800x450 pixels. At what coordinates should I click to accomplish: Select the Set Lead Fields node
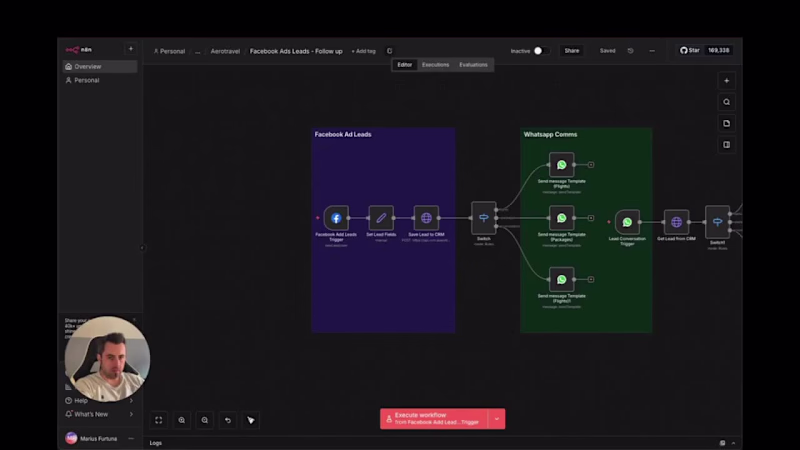coord(381,218)
